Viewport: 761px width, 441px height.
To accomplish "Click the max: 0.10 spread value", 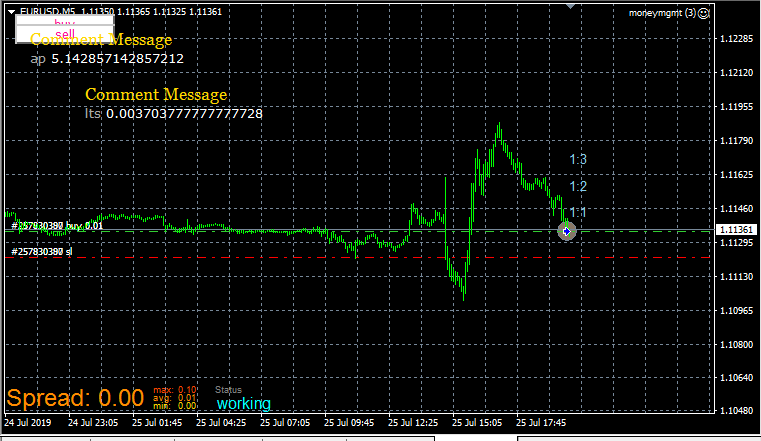I will 175,390.
